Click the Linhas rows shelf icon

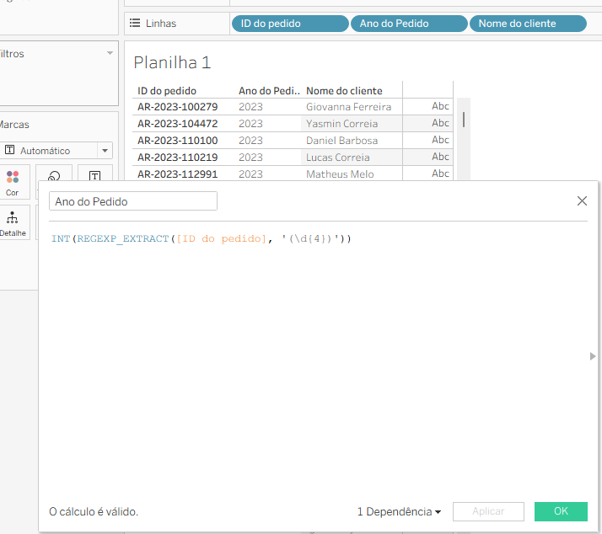click(x=135, y=23)
